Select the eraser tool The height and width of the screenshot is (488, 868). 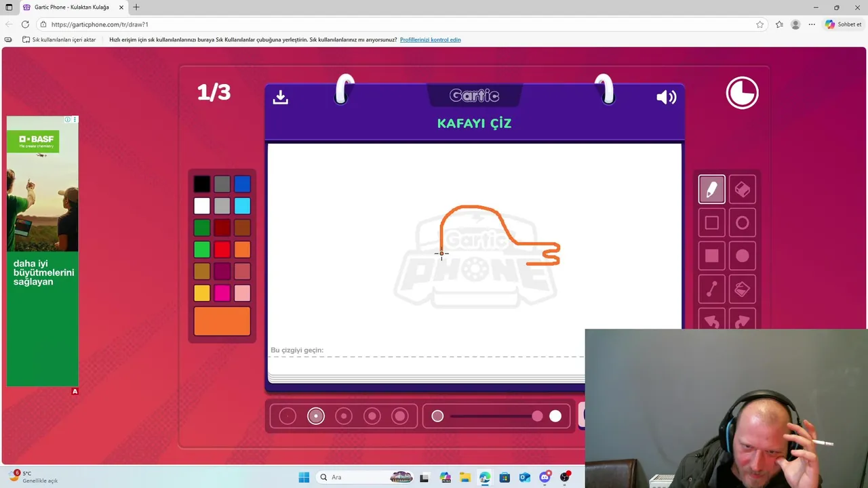tap(743, 190)
